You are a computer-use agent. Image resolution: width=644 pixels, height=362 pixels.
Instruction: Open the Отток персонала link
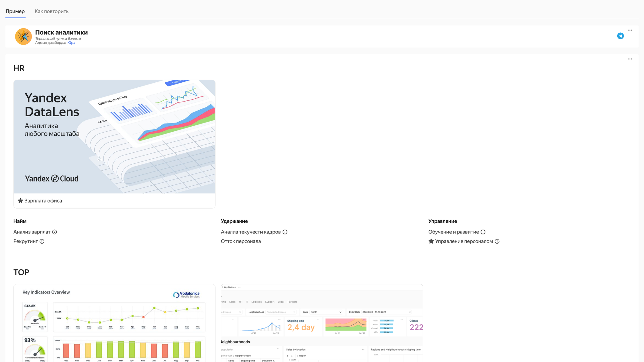pos(241,241)
